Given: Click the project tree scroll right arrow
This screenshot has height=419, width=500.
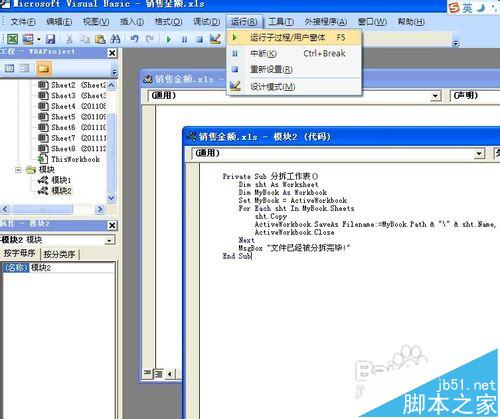Looking at the screenshot, I should pos(100,209).
